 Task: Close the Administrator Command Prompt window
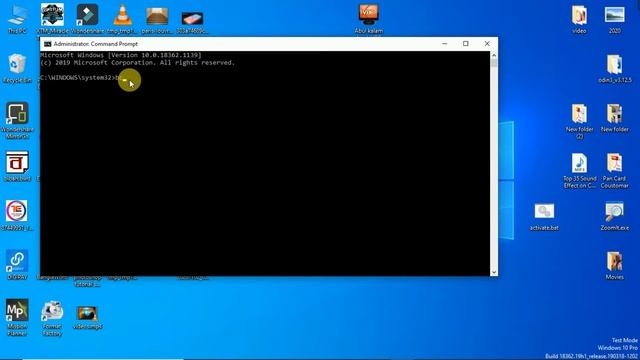click(x=487, y=44)
